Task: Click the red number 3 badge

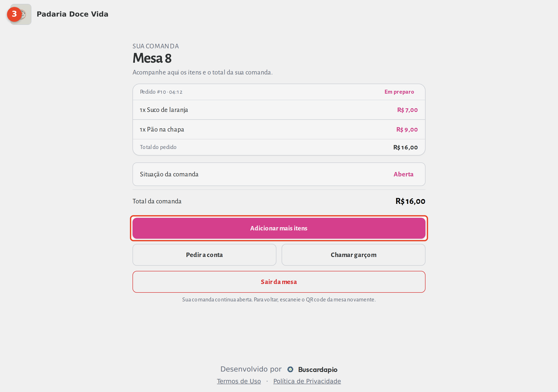Action: 14,14
